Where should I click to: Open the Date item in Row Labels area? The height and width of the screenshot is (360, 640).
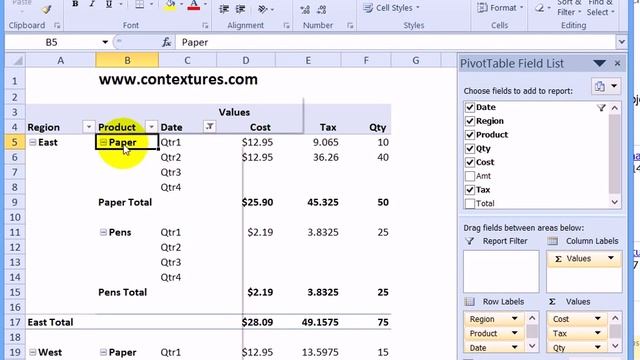(494, 347)
